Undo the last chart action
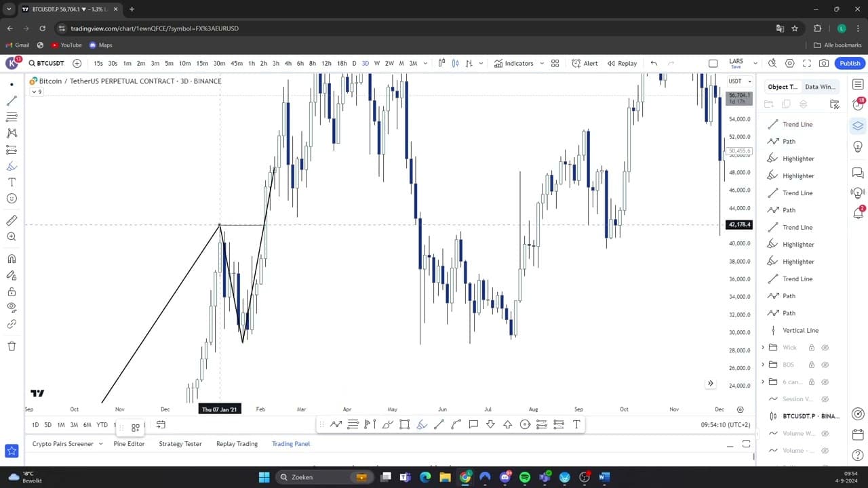Screen dimensions: 868x488 click(x=654, y=63)
